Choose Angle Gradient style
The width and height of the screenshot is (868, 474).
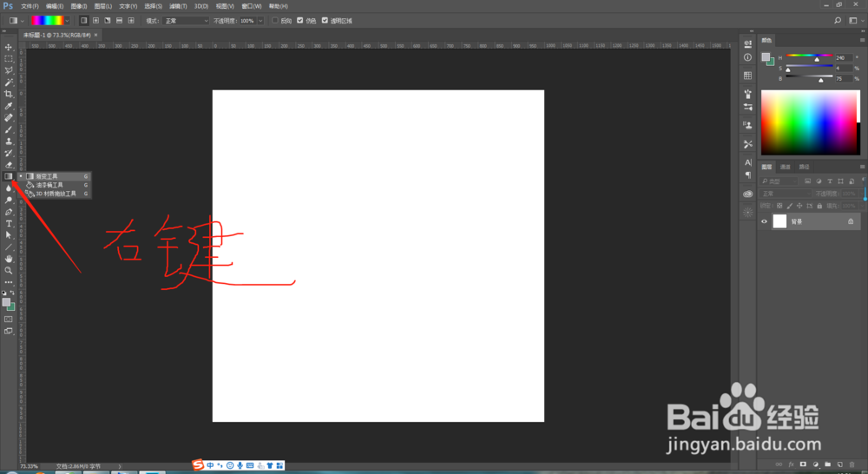coord(108,21)
